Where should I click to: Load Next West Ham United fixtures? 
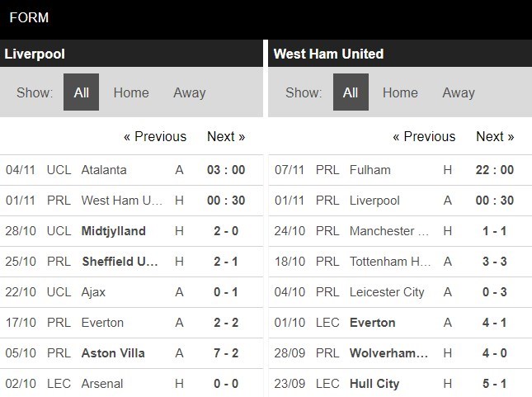click(x=495, y=136)
